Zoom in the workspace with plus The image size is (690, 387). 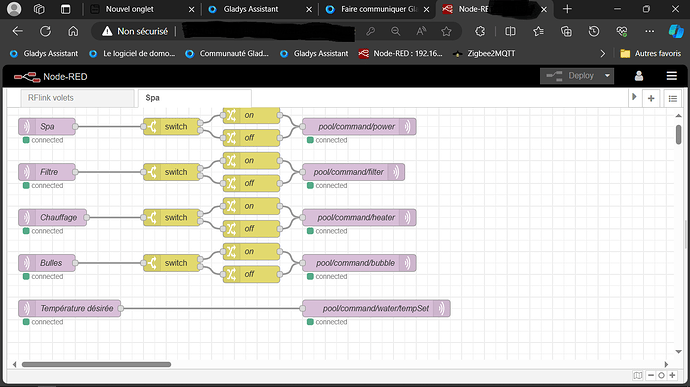(672, 376)
